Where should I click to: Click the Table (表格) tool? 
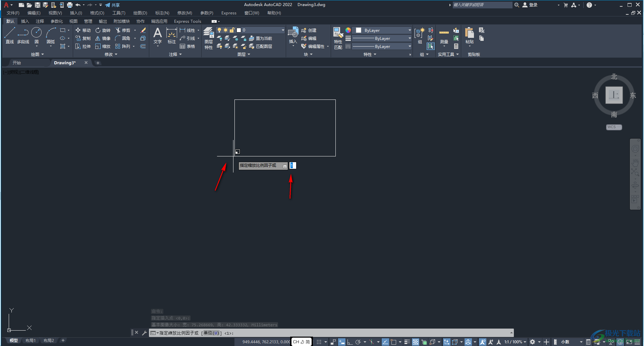click(x=187, y=46)
